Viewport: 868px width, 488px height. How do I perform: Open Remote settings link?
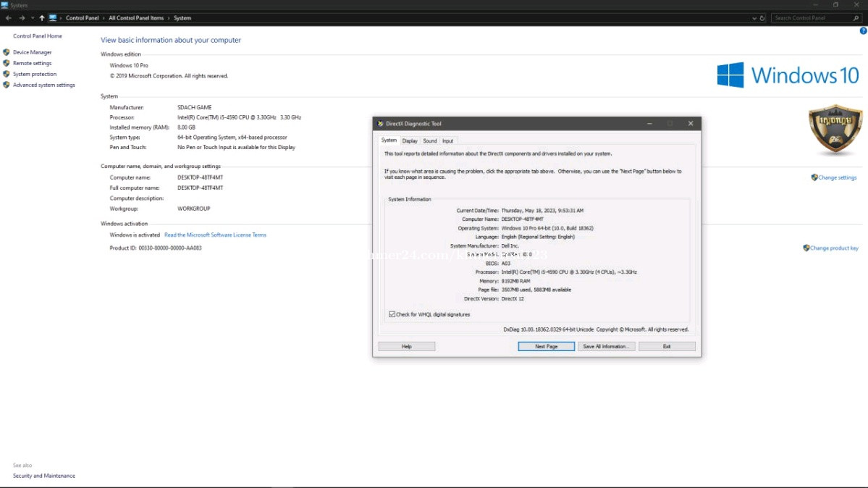tap(32, 63)
